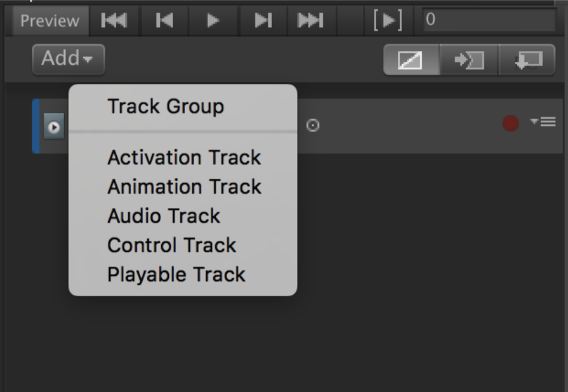Enable the Replace edit mode button
This screenshot has width=568, height=392.
(x=528, y=60)
